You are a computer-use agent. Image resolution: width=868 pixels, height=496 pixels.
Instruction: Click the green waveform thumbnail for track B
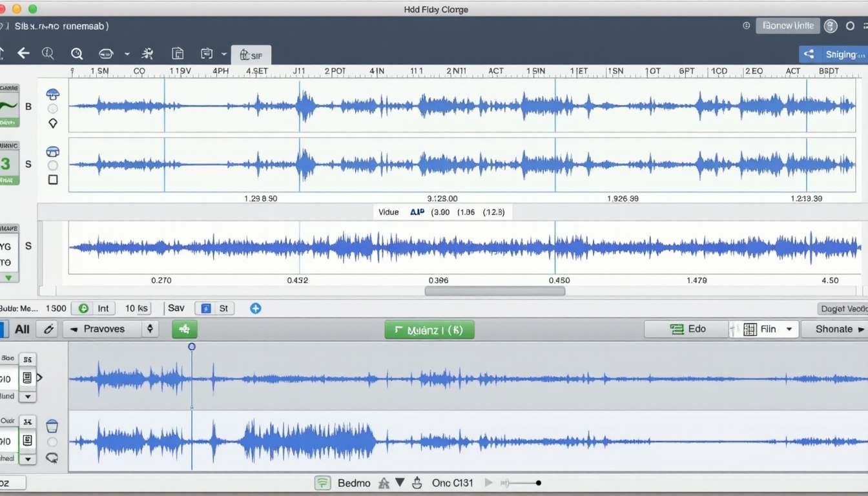[x=9, y=105]
